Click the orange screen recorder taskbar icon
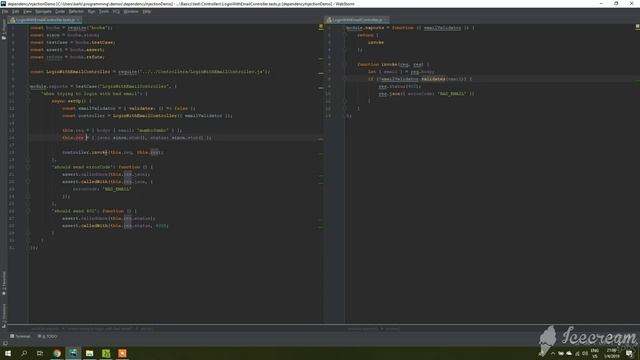Viewport: 640px width, 360px height. point(122,353)
